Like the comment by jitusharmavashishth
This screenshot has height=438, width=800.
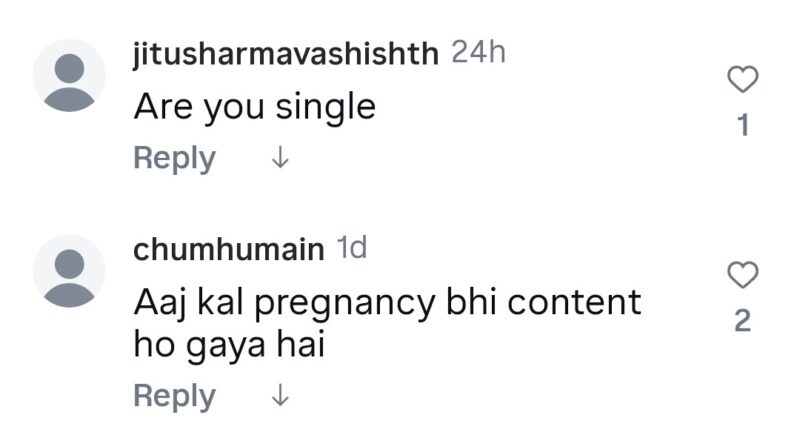coord(742,79)
